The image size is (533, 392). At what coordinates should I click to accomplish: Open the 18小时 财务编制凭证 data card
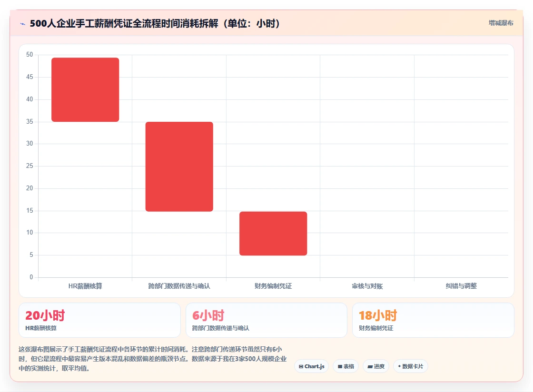(433, 320)
